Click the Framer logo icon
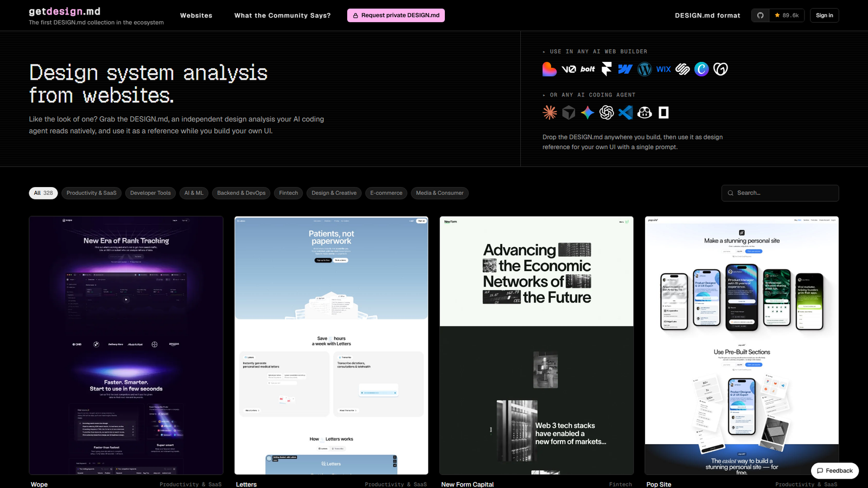The height and width of the screenshot is (488, 868). click(607, 69)
